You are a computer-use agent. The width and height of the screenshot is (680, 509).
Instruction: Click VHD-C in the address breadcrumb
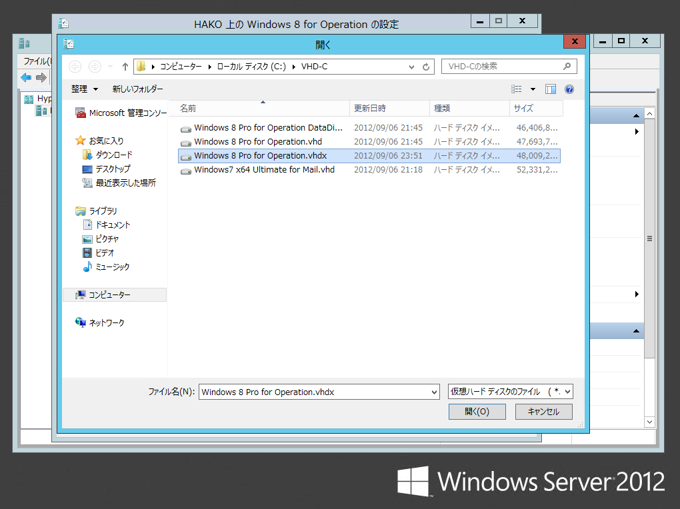[x=314, y=67]
